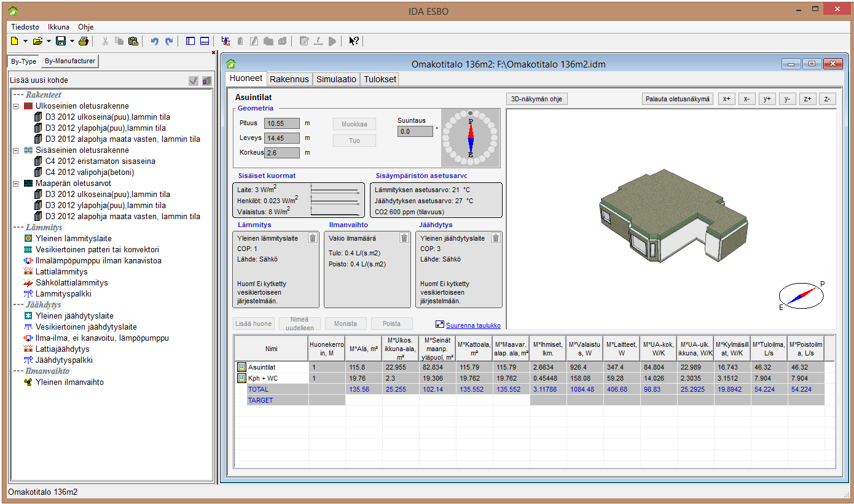Image resolution: width=854 pixels, height=504 pixels.
Task: Select Ilmalämpöpumppu ilman kanavistoa item
Action: 98,260
